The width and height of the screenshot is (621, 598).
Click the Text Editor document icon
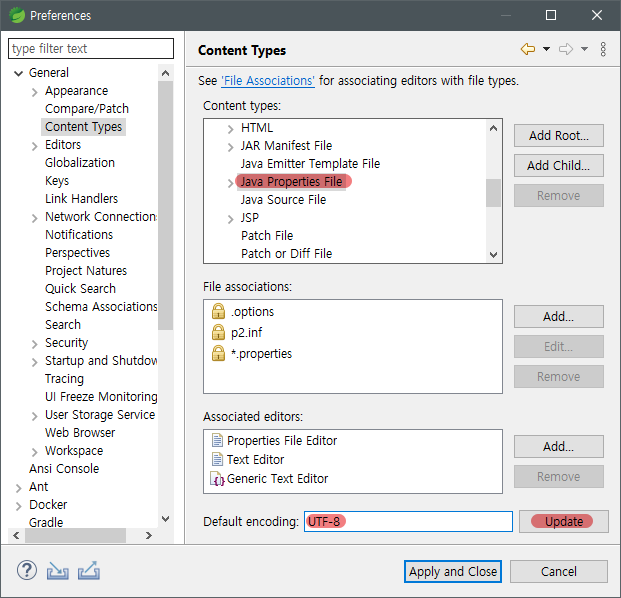(x=217, y=459)
